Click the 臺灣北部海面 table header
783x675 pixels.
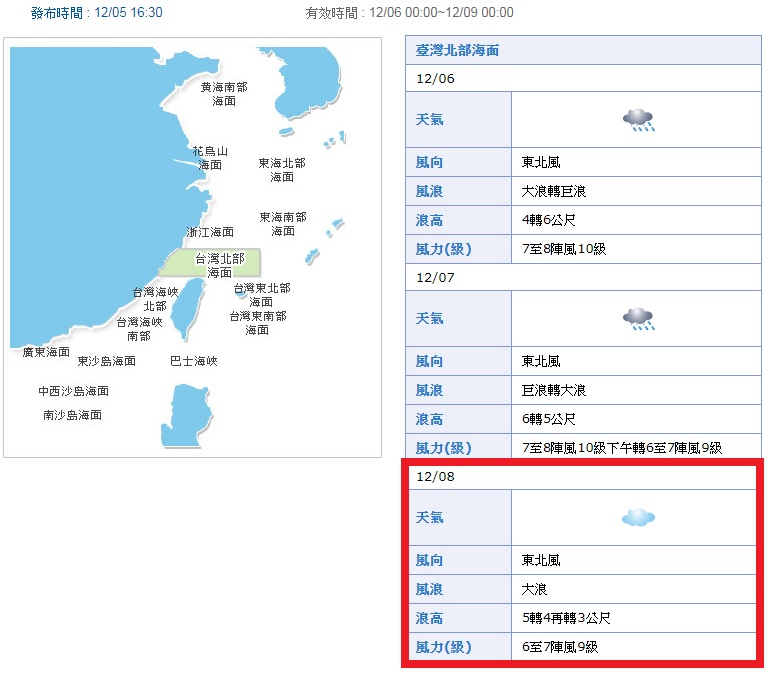coord(457,50)
